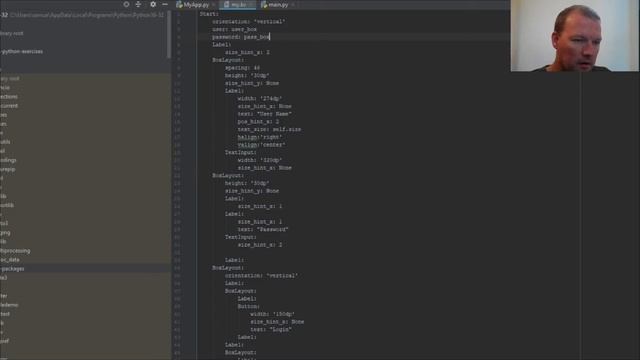Click the "width: '150dp'" line
Screen dimensions: 640x360
272,314
